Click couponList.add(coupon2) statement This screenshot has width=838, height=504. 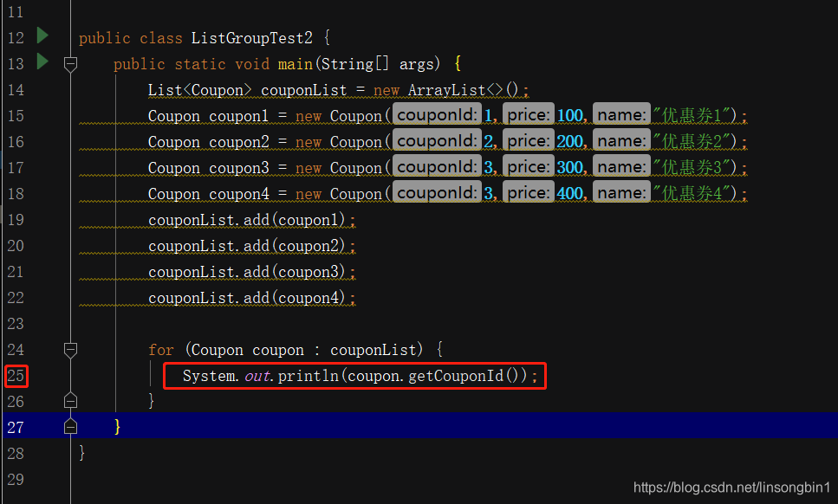tap(251, 246)
